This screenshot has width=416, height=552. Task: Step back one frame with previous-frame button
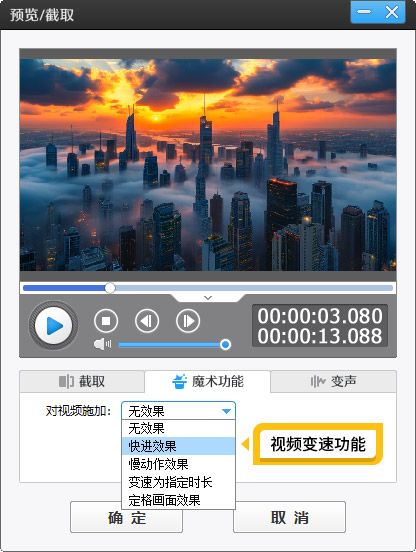click(x=147, y=321)
